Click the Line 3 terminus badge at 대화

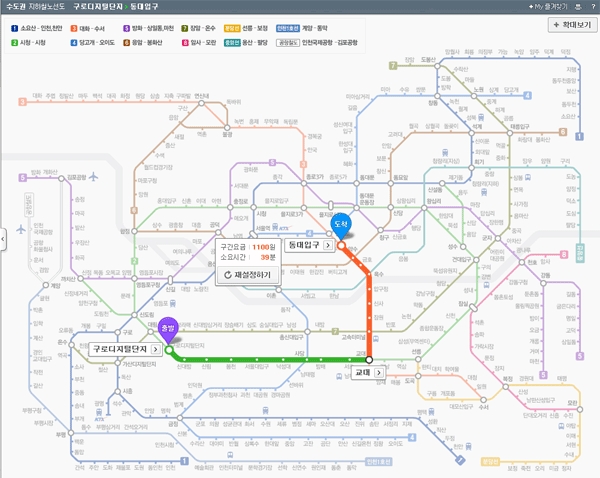23,102
